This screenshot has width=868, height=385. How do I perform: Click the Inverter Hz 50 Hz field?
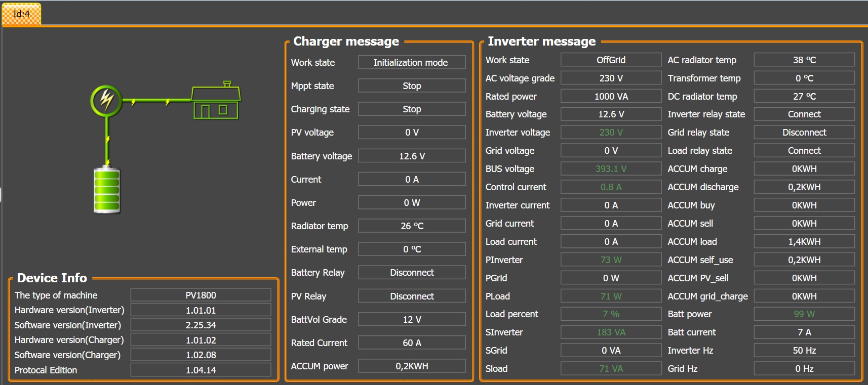point(804,351)
